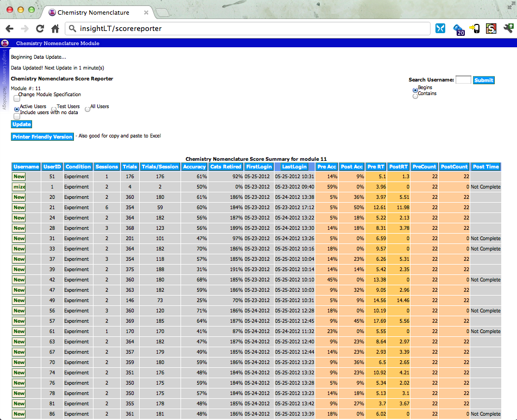Open a new browser tab
Image resolution: width=517 pixels, height=420 pixels.
164,12
